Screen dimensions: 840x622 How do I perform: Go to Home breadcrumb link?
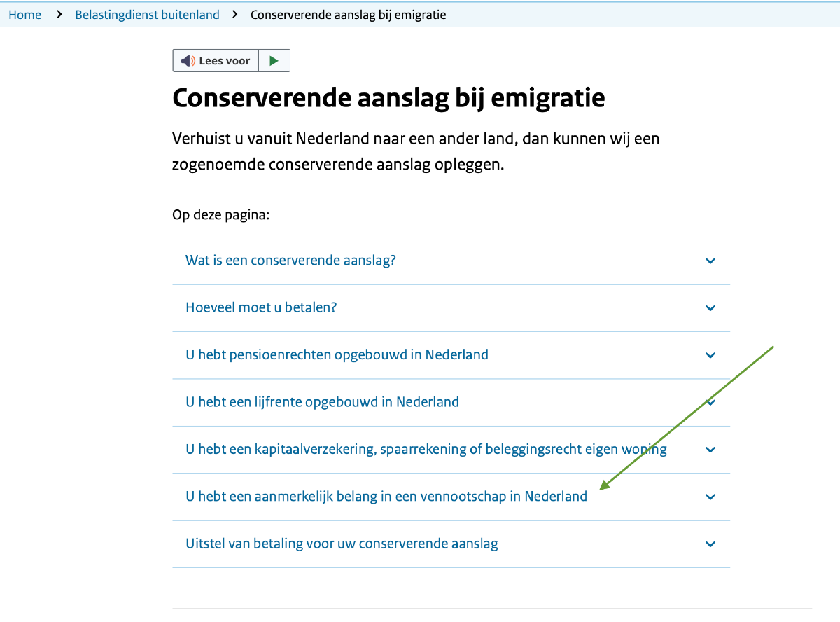(x=24, y=15)
